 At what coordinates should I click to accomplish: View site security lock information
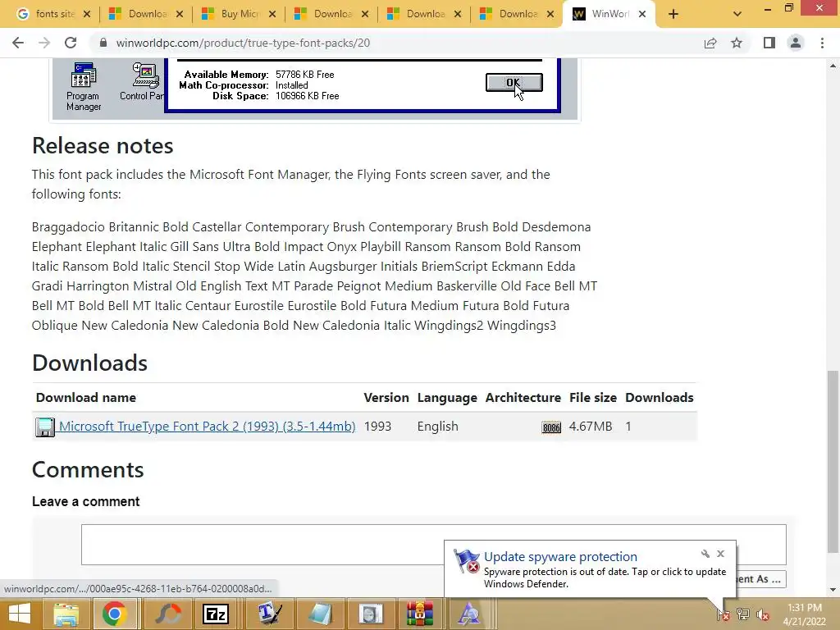103,43
